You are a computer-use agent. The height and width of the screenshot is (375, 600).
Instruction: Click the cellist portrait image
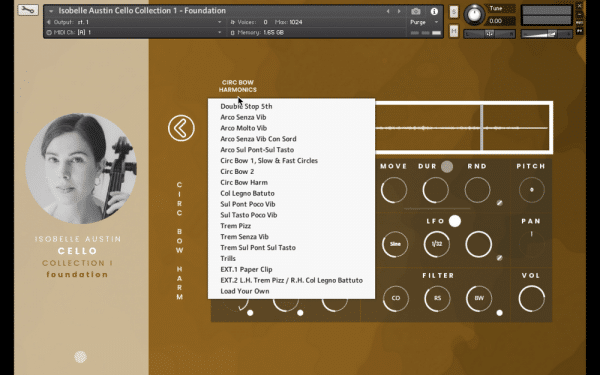coord(81,168)
